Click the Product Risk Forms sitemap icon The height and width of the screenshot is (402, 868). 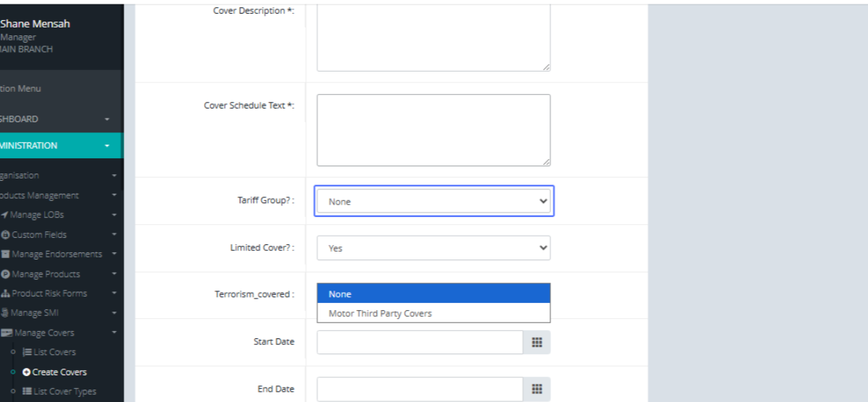[6, 294]
